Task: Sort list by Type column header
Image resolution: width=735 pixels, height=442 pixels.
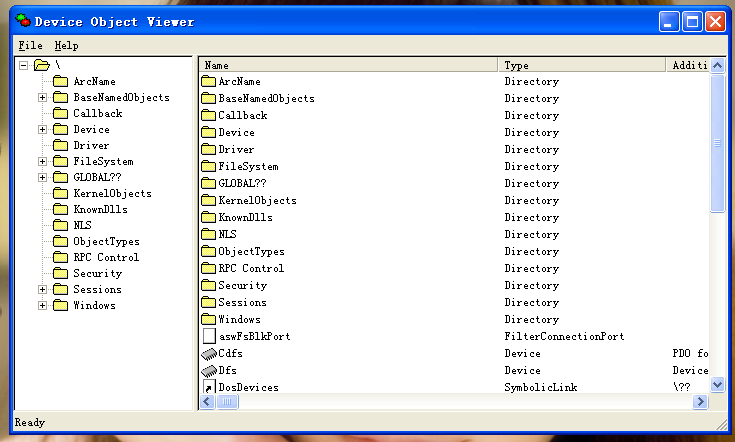Action: [582, 65]
